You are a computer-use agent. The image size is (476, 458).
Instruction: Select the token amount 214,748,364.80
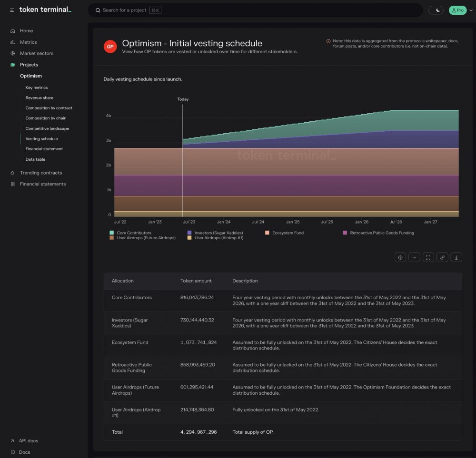(x=197, y=410)
